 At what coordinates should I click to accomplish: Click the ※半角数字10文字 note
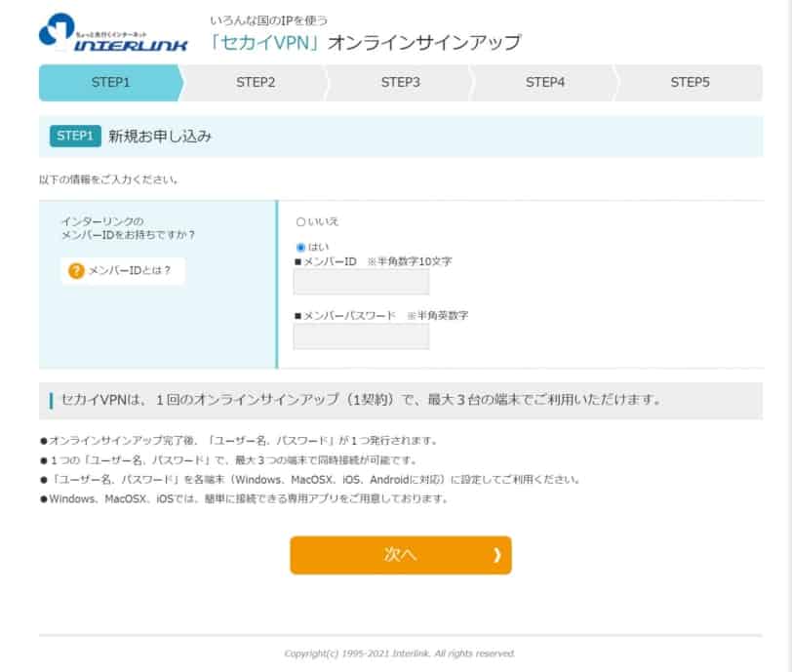(409, 261)
